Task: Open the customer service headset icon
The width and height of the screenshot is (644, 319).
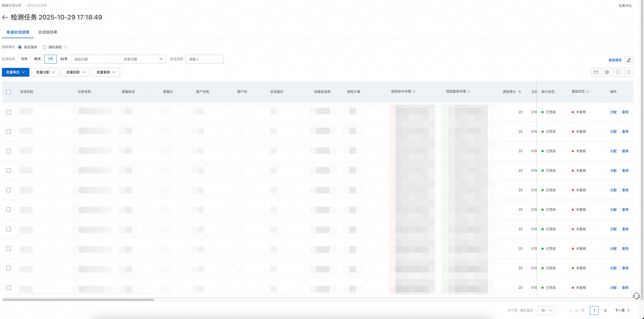Action: click(x=636, y=296)
